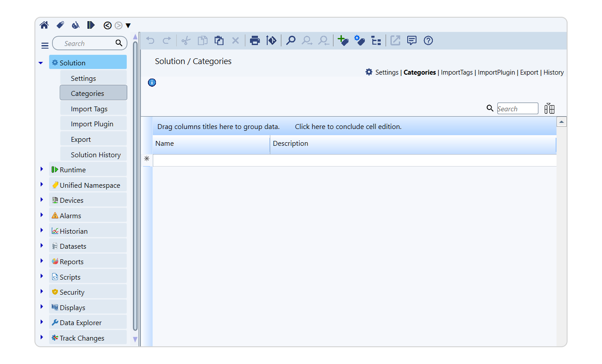The image size is (602, 364).
Task: Click the New Tag green plus icon
Action: (x=343, y=41)
